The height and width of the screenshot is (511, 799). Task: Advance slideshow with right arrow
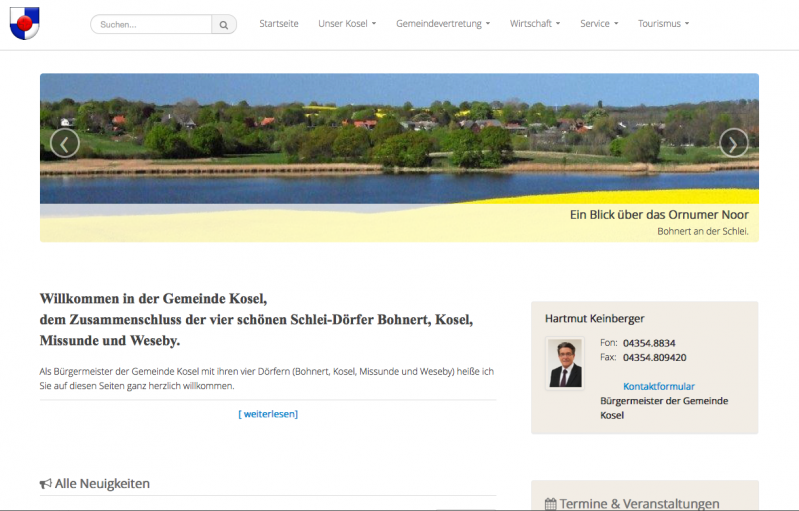pos(733,143)
